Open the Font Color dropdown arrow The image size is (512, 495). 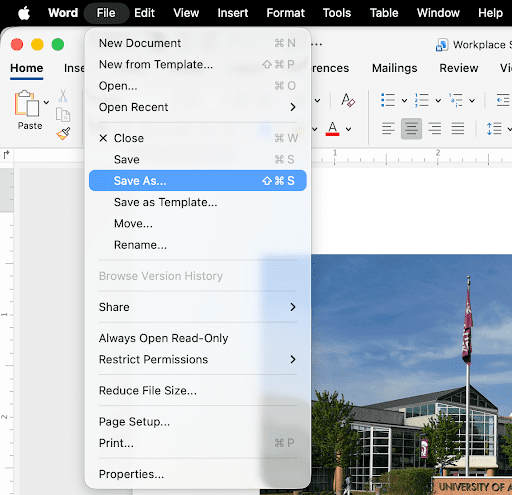pos(348,129)
